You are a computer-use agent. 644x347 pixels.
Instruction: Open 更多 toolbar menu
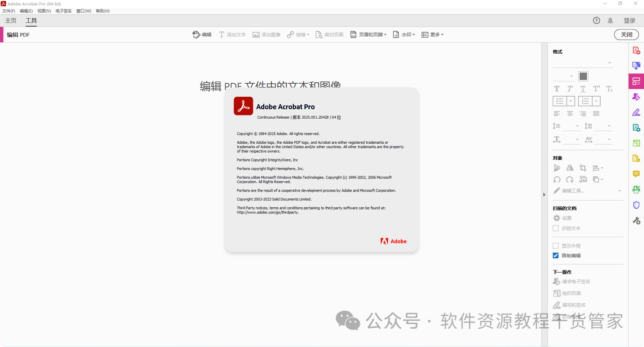(x=432, y=34)
